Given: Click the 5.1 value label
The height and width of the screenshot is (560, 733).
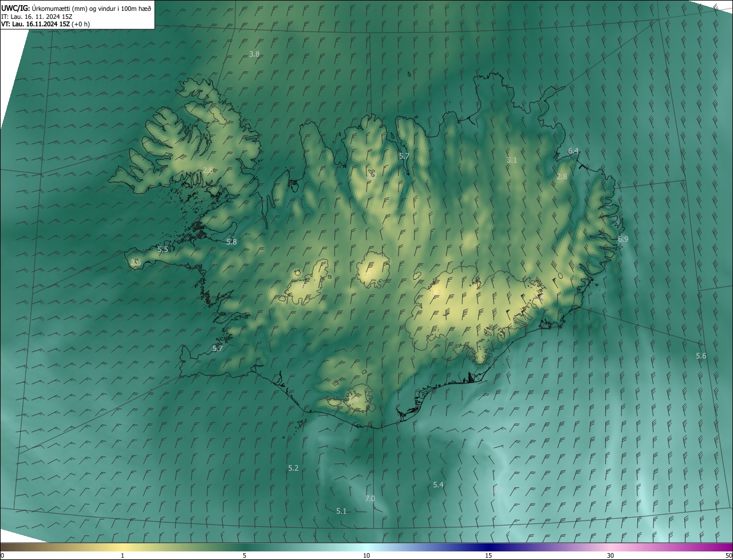Looking at the screenshot, I should pyautogui.click(x=341, y=511).
